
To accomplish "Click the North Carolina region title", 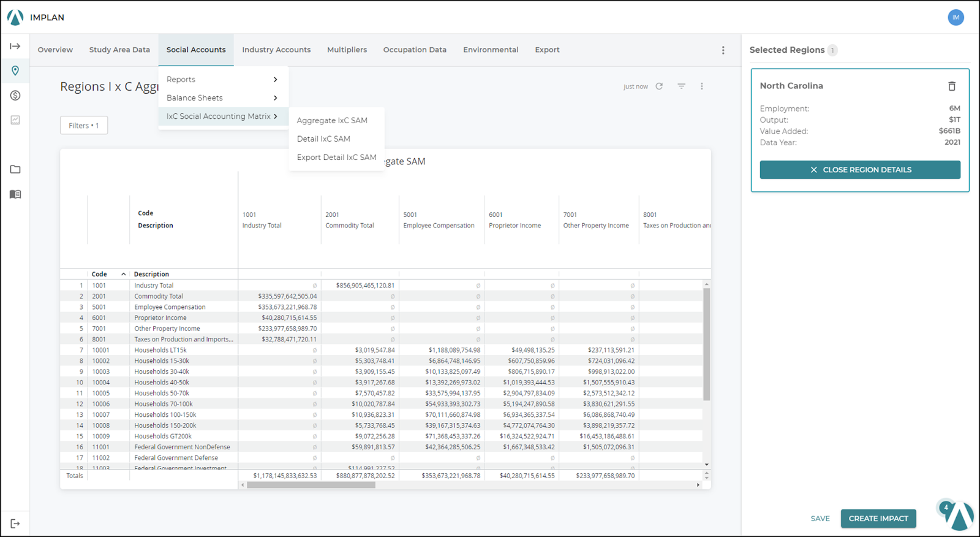I will point(791,86).
